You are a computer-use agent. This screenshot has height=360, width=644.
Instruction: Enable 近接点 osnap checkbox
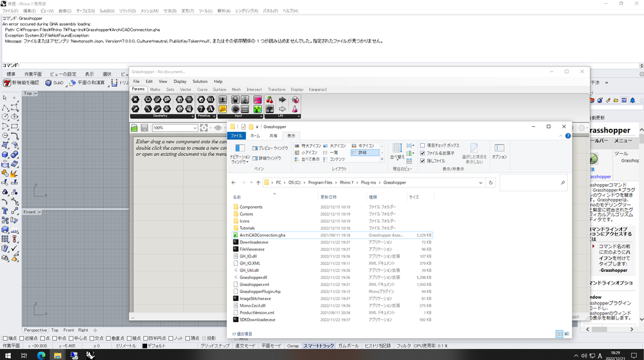coord(22,339)
